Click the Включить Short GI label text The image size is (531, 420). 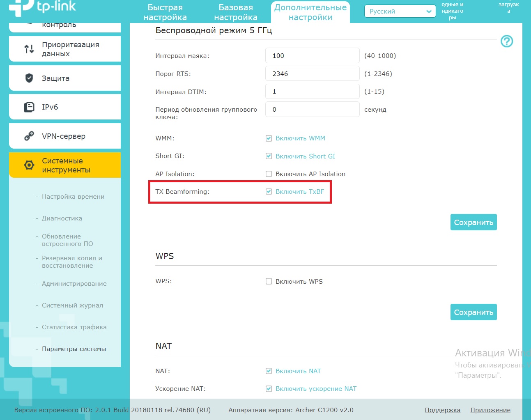pos(305,156)
